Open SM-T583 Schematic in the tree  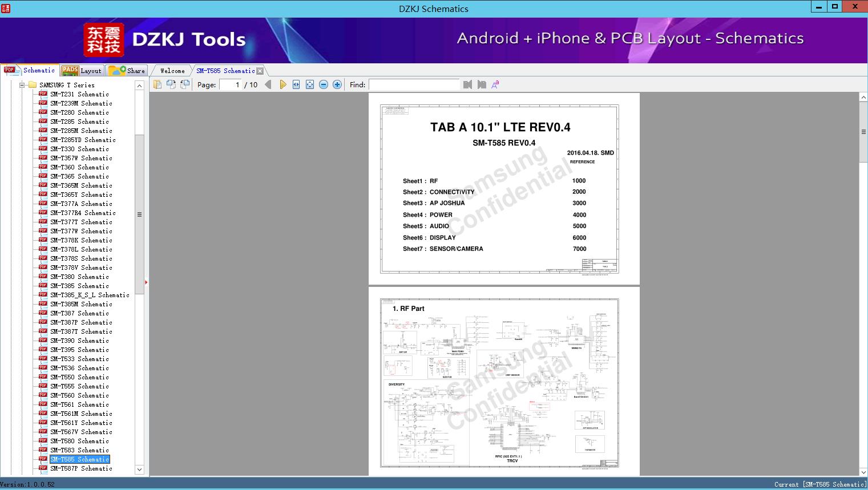click(79, 450)
